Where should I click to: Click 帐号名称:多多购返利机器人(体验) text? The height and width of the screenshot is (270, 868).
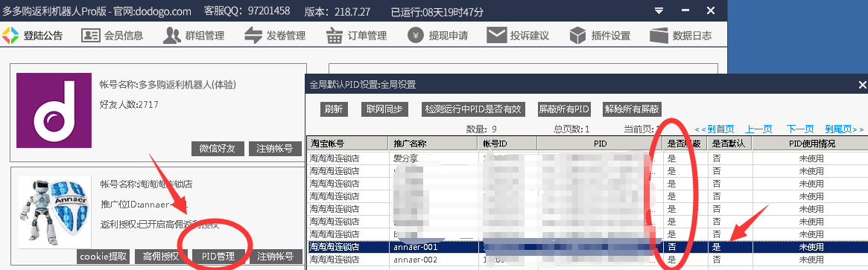point(168,85)
